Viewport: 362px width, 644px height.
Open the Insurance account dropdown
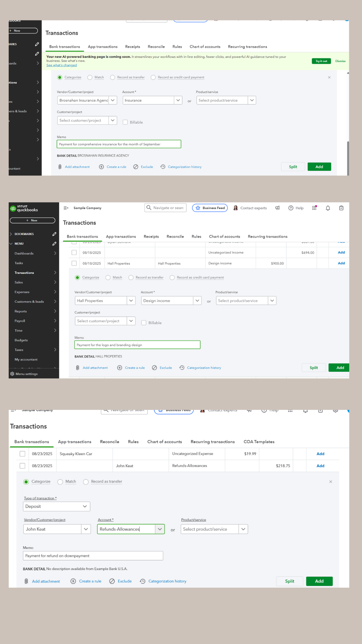(178, 100)
